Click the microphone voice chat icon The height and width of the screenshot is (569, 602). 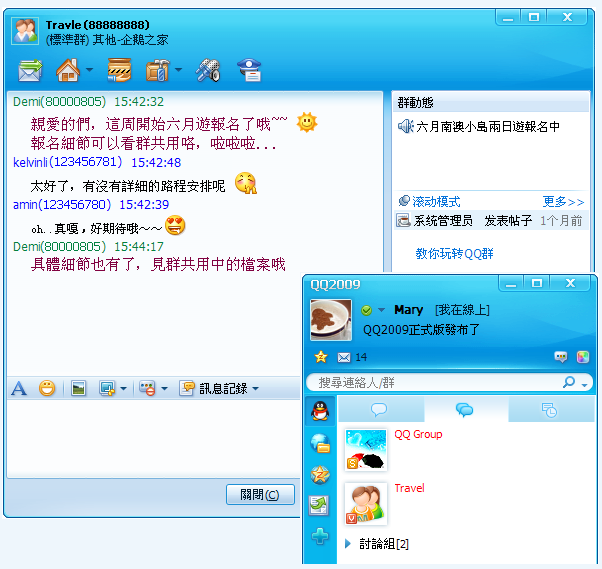pyautogui.click(x=208, y=70)
